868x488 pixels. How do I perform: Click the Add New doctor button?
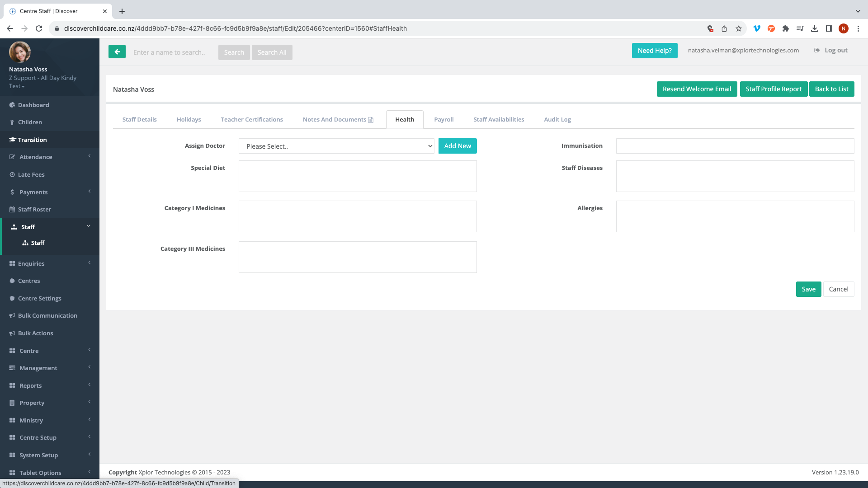[458, 146]
